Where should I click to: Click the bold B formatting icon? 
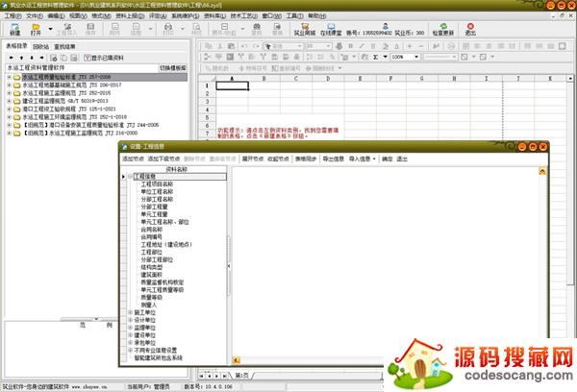[350, 46]
